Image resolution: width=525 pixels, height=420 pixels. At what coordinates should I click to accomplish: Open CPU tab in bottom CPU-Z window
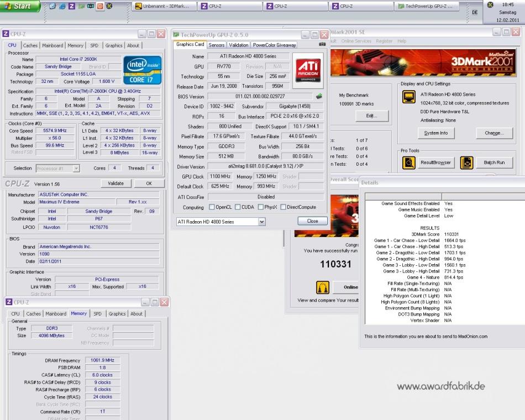click(x=15, y=314)
